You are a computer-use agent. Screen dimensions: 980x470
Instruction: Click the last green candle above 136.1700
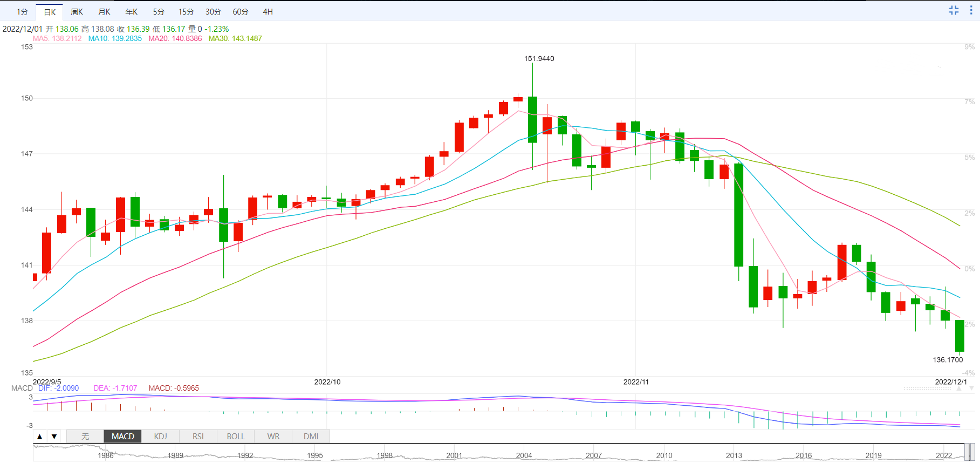tap(960, 336)
